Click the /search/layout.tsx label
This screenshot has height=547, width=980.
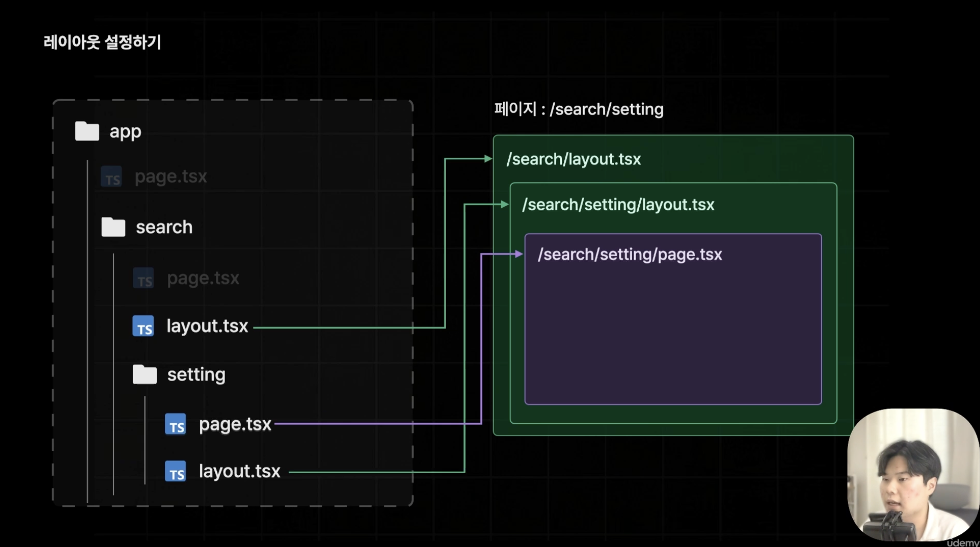[x=573, y=159]
